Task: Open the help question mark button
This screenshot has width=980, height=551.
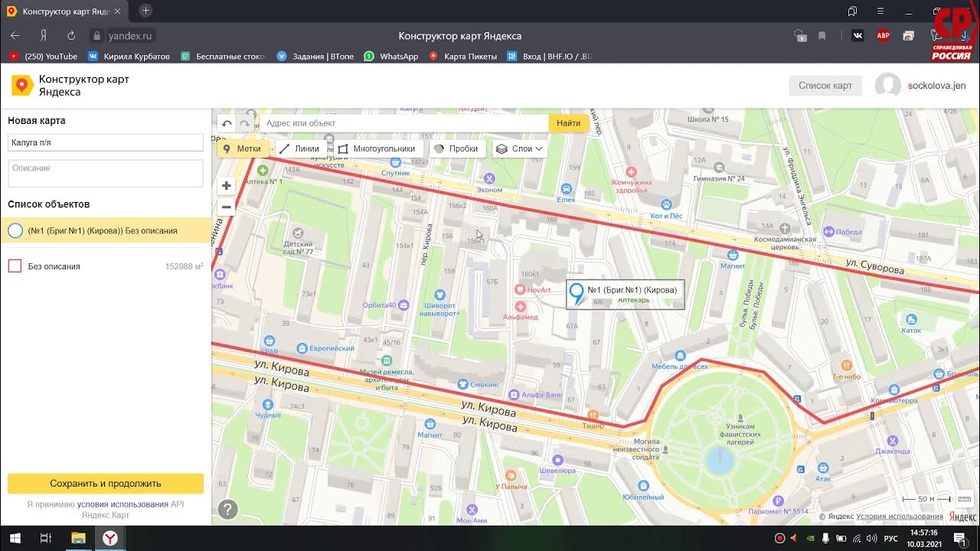Action: [x=227, y=509]
